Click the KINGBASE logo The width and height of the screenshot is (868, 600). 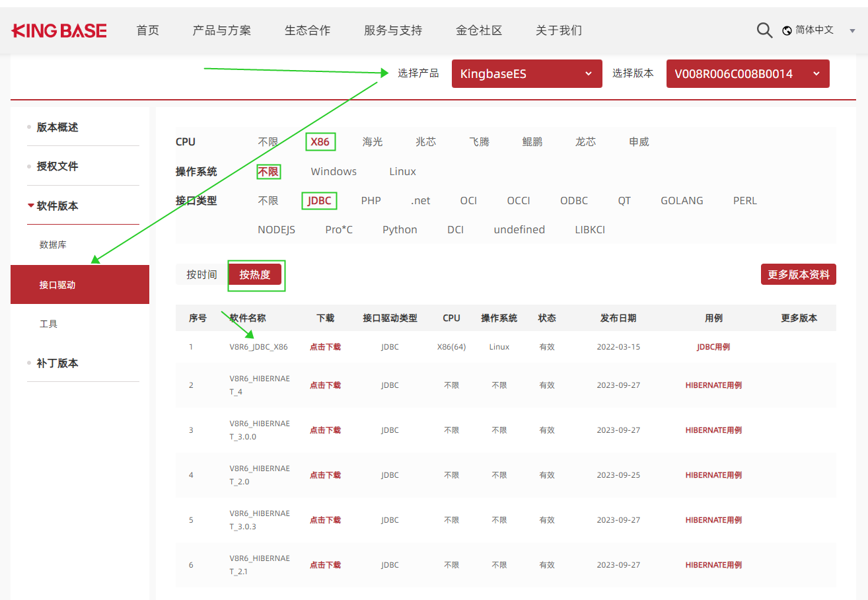(x=59, y=30)
